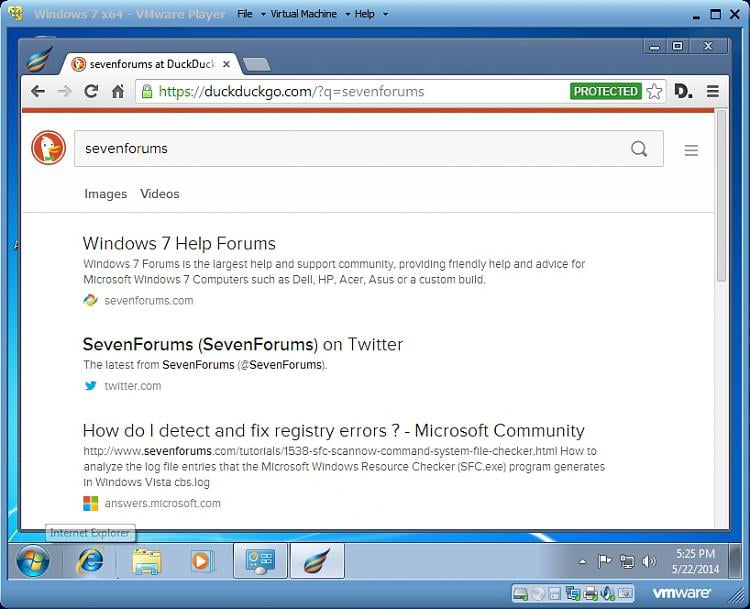Open the VMware Help menu

[x=364, y=14]
